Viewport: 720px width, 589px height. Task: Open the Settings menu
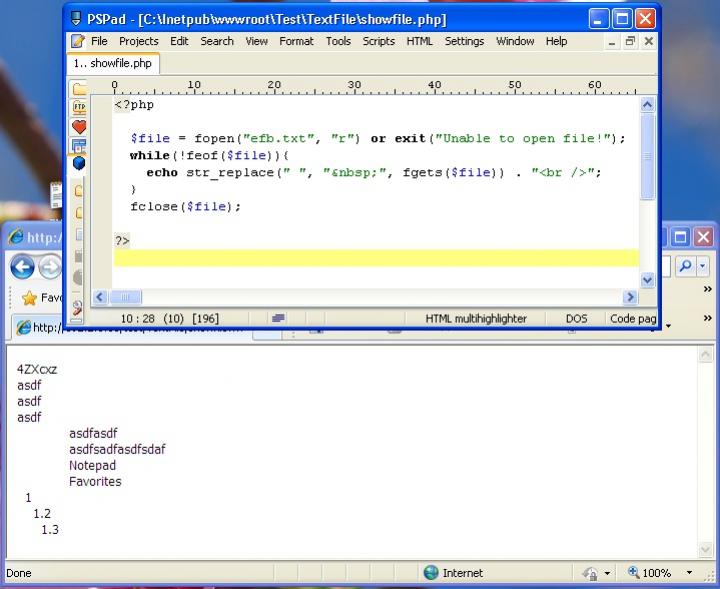coord(464,41)
